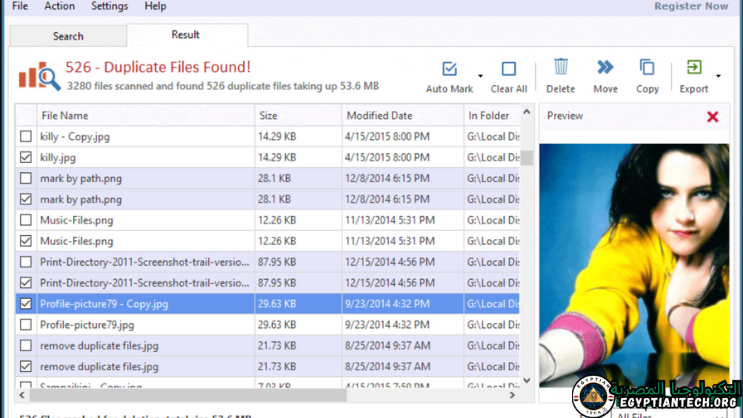
Task: Uncheck the Profile-picture79 - Copy.jpg checkbox
Action: 26,304
